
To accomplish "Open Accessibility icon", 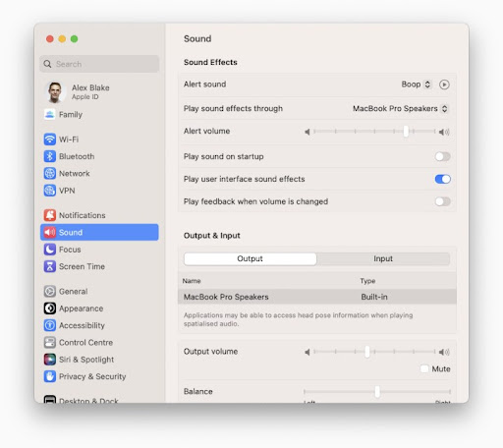I will tap(50, 325).
